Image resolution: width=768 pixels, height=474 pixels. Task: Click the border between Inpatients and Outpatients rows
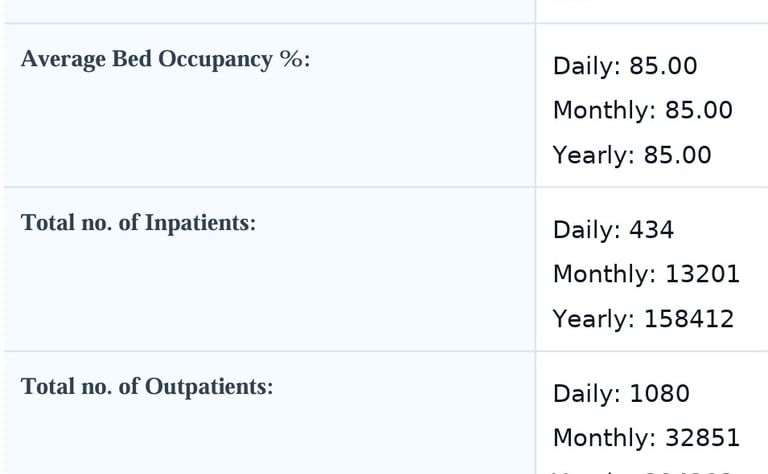tap(384, 351)
